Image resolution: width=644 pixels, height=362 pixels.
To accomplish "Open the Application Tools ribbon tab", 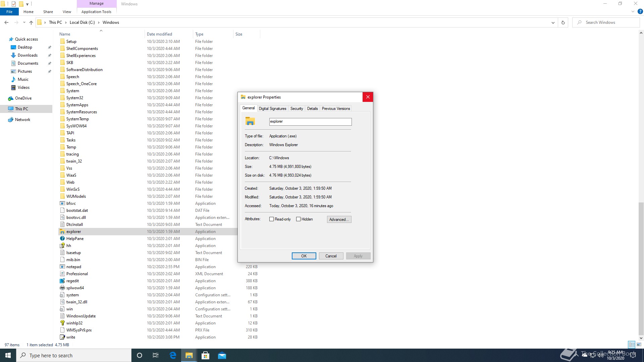I will pos(96,12).
